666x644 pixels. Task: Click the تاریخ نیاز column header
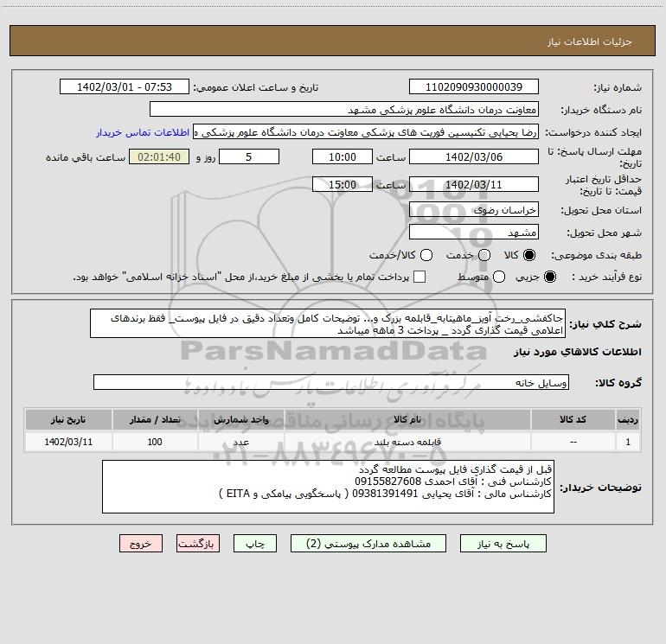68,419
